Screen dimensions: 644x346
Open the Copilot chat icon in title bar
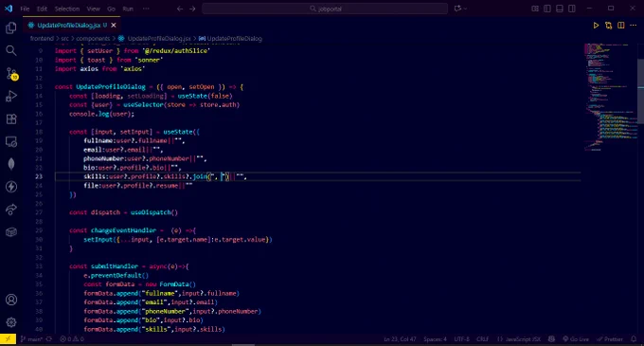coord(457,9)
